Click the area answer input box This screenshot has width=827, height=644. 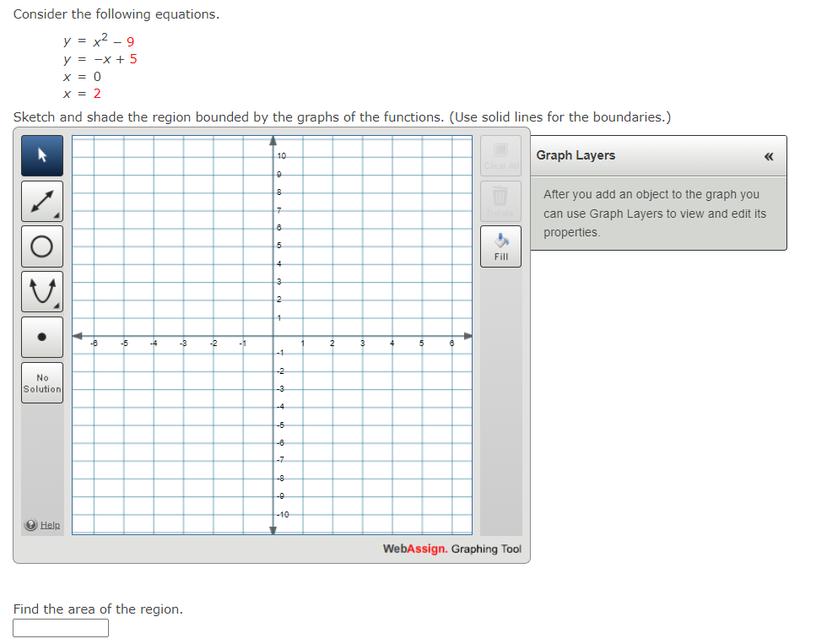pyautogui.click(x=60, y=628)
